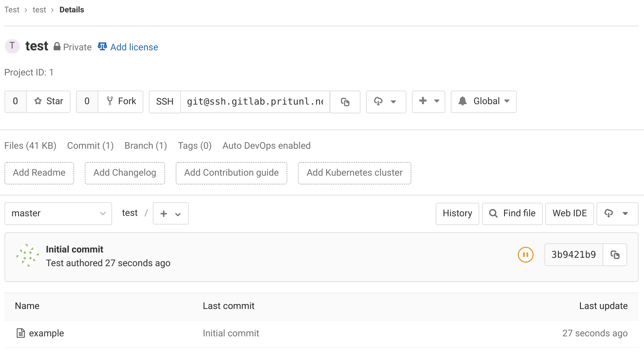The width and height of the screenshot is (644, 354).
Task: Open the download dropdown beside Web IDE
Action: tap(618, 214)
